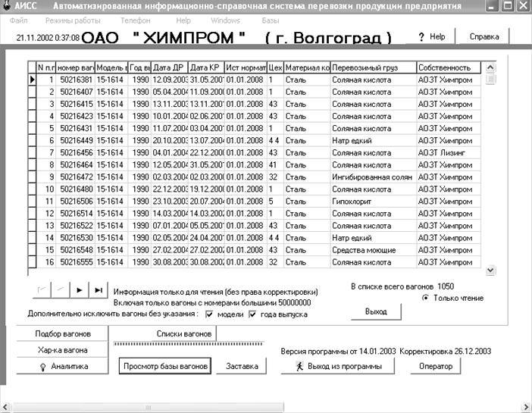This screenshot has height=413, width=532.
Task: Click the Модель column header
Action: (111, 67)
